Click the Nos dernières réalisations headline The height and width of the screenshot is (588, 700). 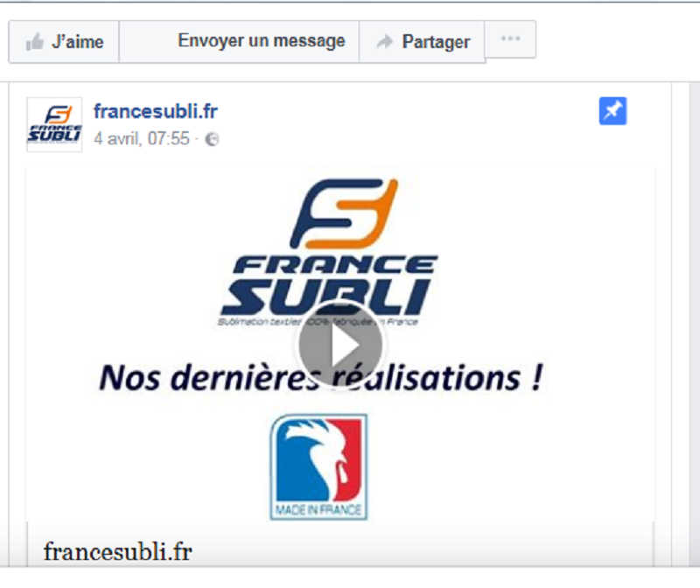pos(321,377)
